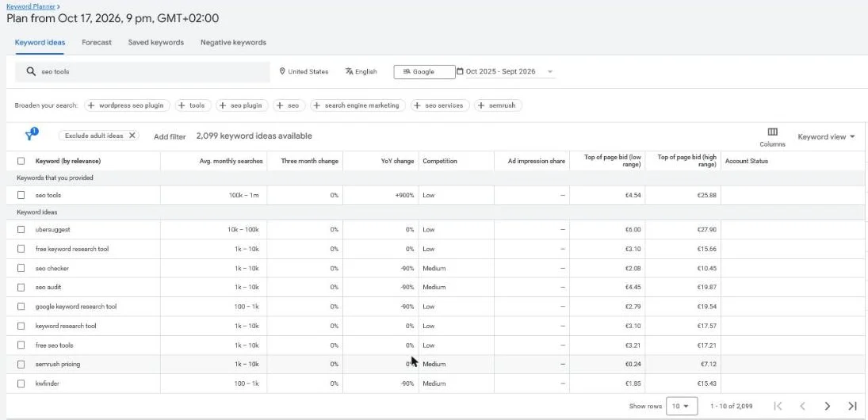
Task: Check the 'kwfinder' row
Action: point(21,384)
